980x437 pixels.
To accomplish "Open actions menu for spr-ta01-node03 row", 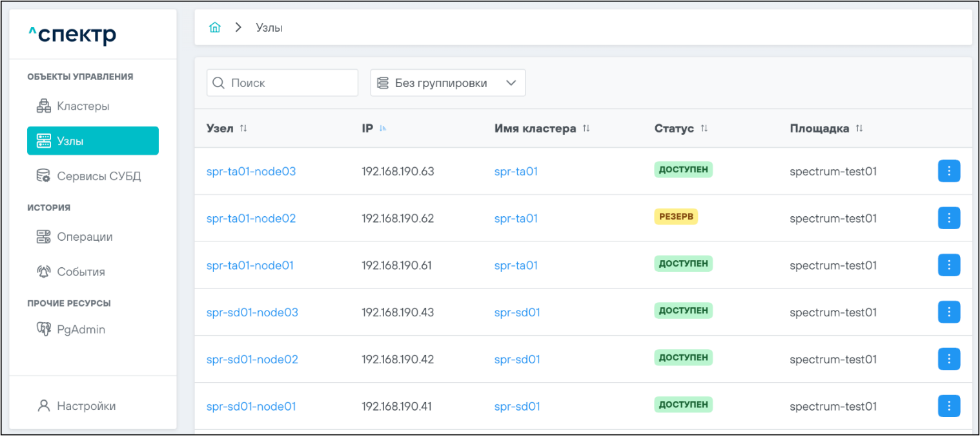I will click(948, 171).
